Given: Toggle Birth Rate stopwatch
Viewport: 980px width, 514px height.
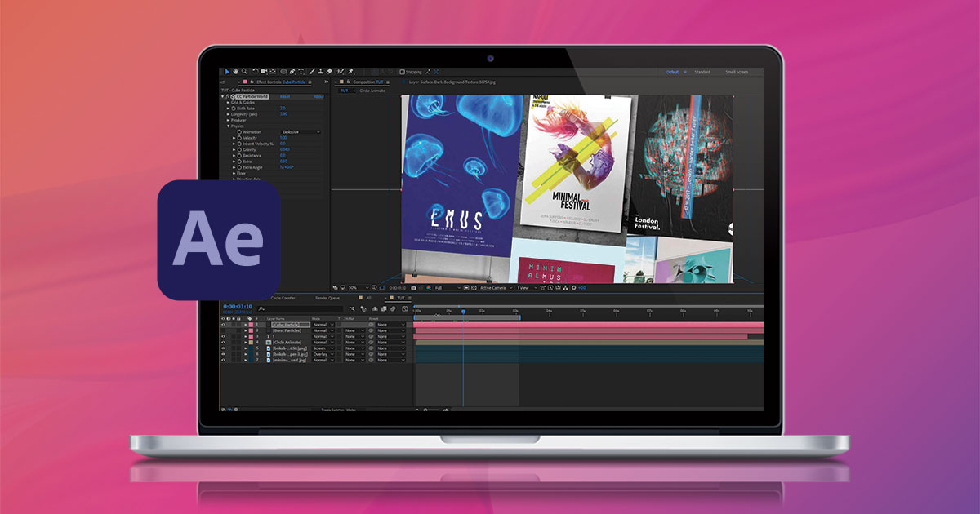Looking at the screenshot, I should click(x=234, y=109).
